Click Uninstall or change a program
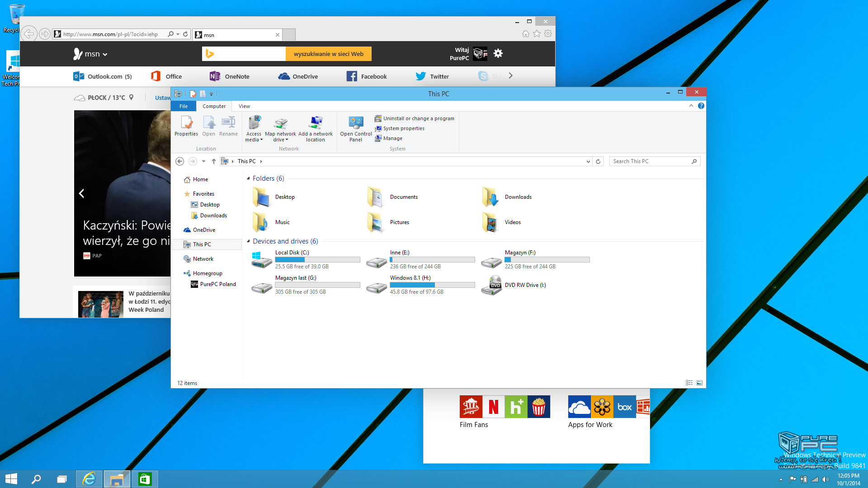 [415, 118]
